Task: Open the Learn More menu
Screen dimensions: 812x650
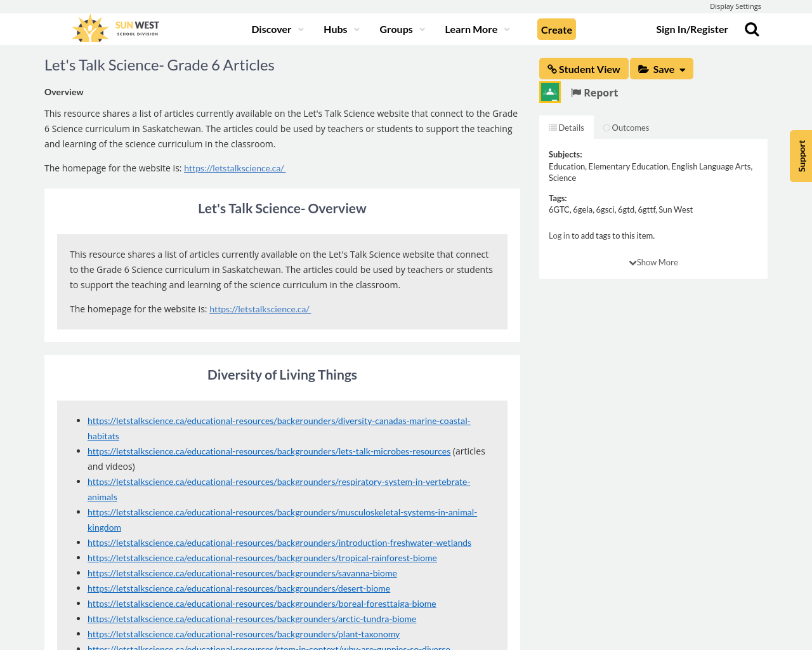Action: [x=477, y=29]
